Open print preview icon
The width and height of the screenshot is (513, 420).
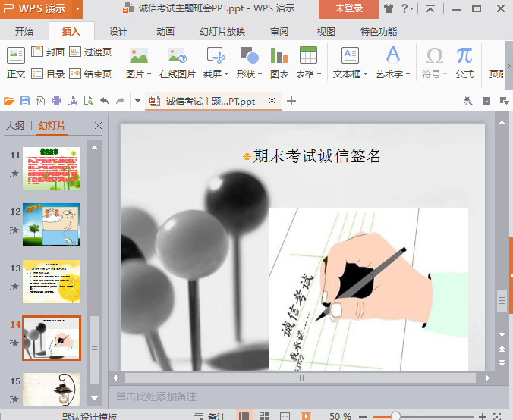pos(88,101)
